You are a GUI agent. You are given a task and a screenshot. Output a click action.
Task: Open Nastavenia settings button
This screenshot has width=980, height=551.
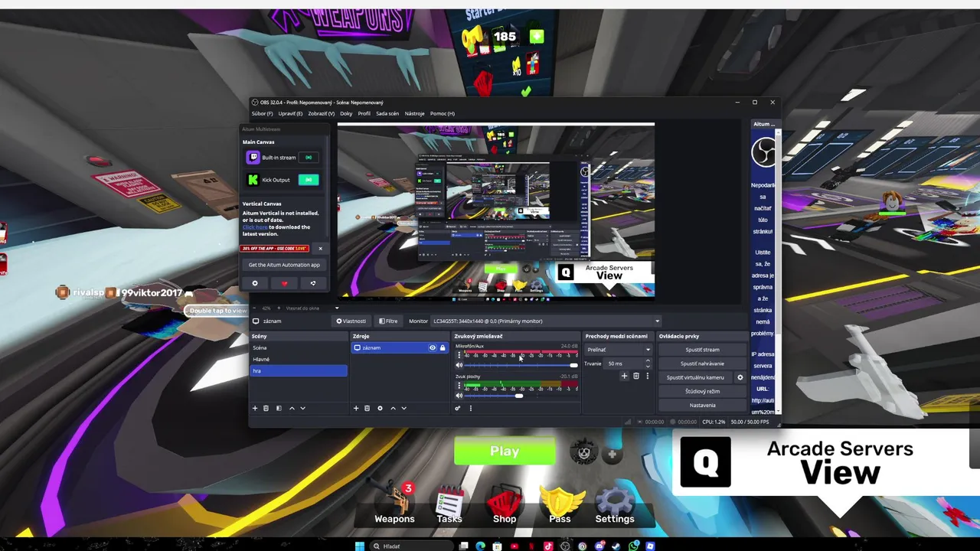tap(702, 405)
